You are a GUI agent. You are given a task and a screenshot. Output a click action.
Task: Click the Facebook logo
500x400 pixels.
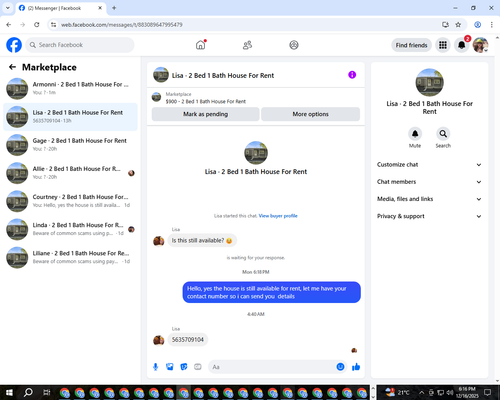click(x=14, y=45)
